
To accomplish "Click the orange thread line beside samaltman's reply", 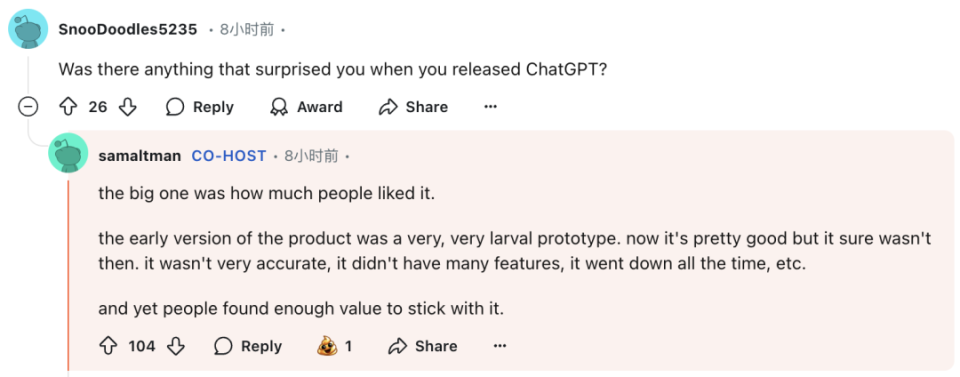I will (x=69, y=275).
